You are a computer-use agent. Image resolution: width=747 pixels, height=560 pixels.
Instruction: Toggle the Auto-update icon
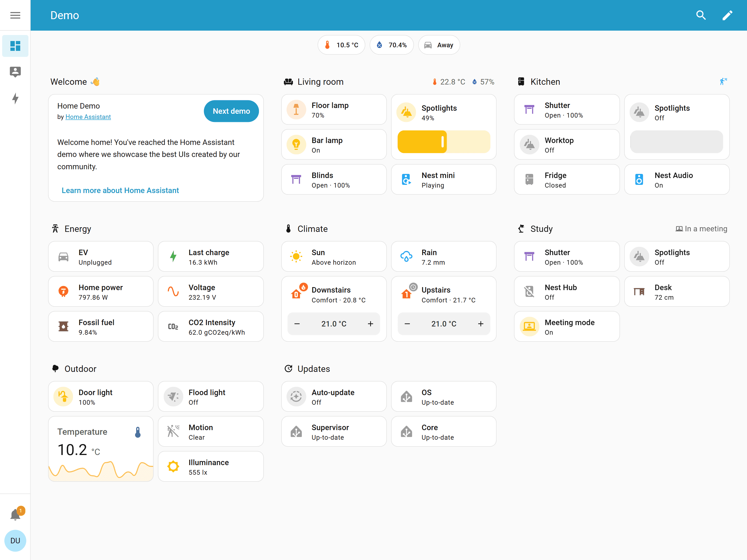pos(296,396)
